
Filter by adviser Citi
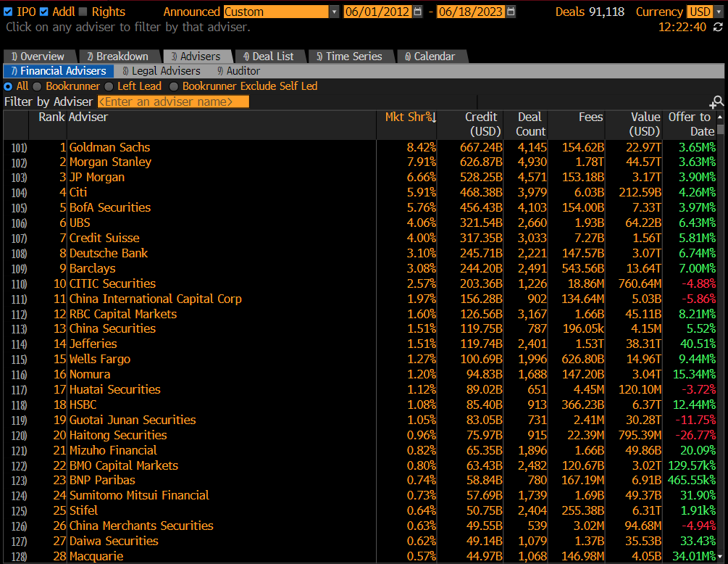[78, 192]
